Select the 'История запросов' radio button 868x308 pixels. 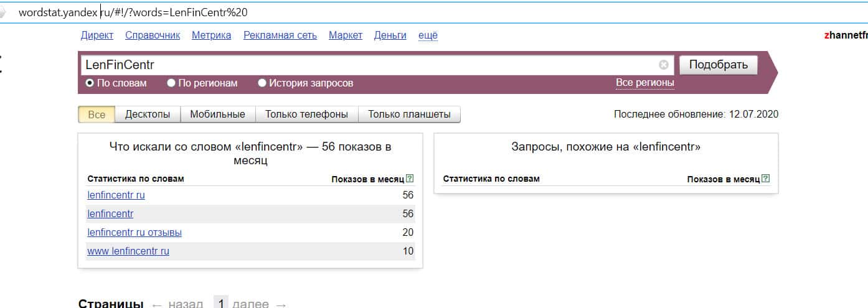tap(262, 83)
